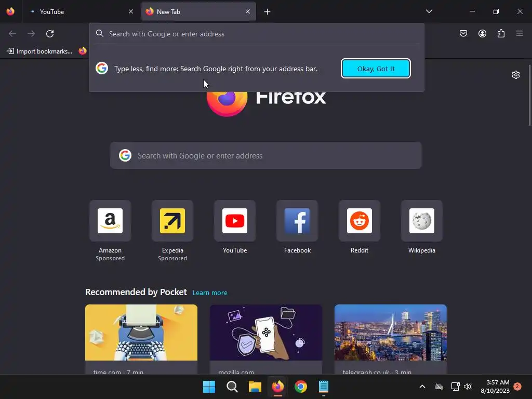
Task: Open the YouTube shortcut tile
Action: tap(235, 228)
